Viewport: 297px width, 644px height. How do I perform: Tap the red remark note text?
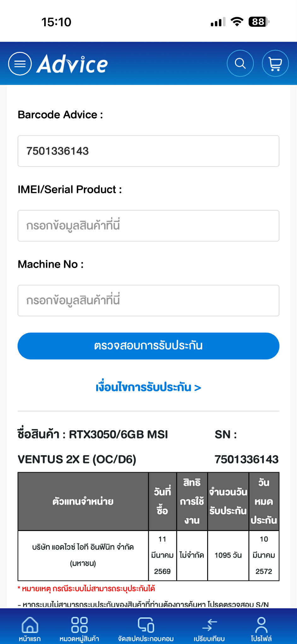(86, 589)
